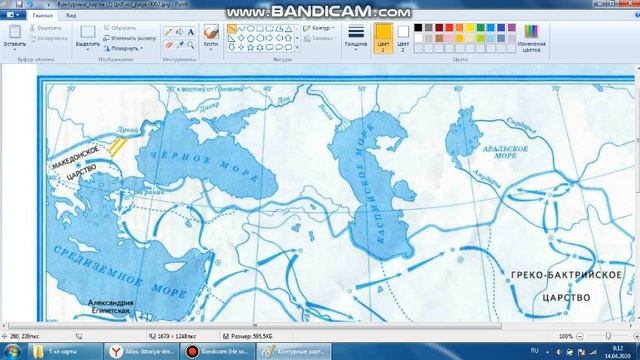
Task: Choose the Triangle shape
Action: pyautogui.click(x=288, y=29)
